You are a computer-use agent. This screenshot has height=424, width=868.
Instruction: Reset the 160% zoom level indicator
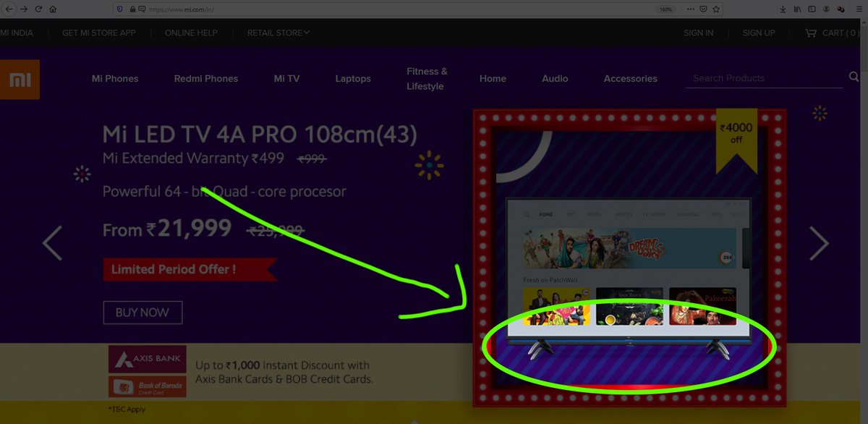[x=665, y=9]
